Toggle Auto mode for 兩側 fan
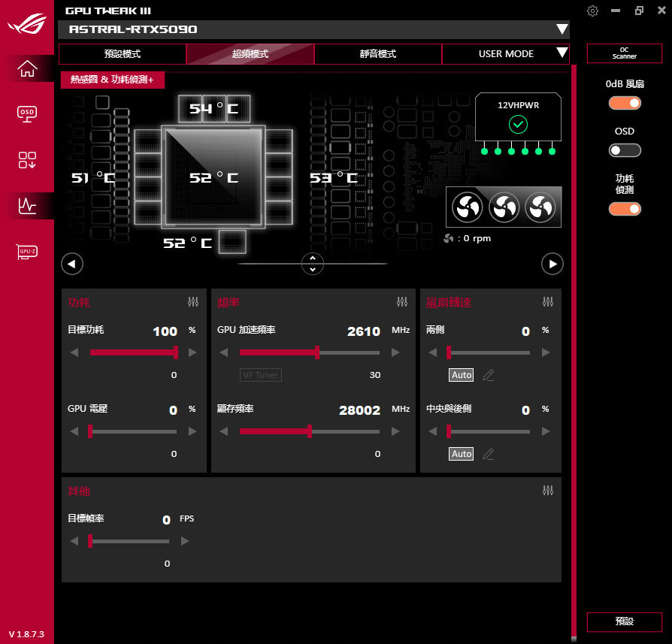Screen dimensions: 672x644 coord(461,375)
